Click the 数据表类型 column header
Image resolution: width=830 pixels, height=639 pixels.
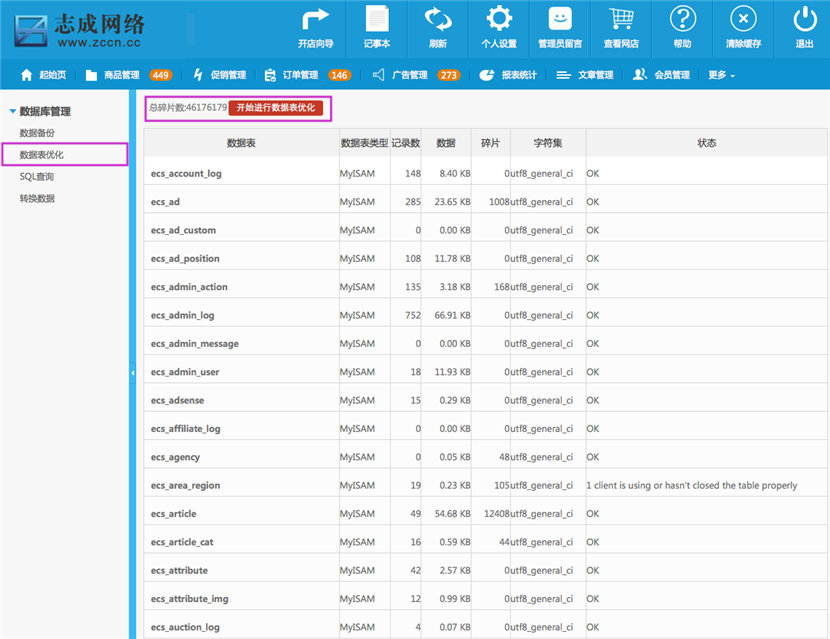tap(365, 143)
